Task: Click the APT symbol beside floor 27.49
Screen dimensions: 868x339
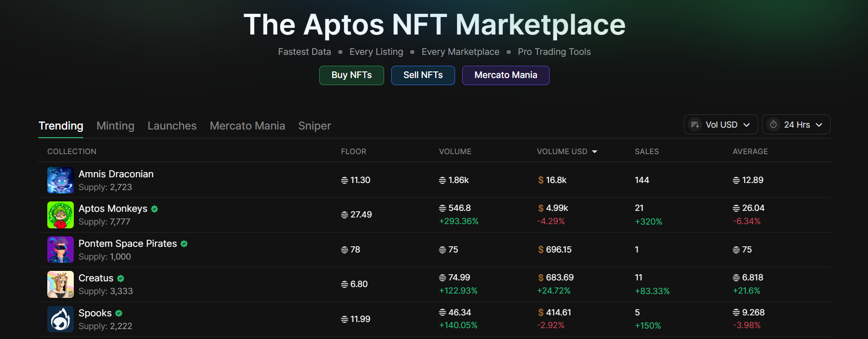Action: point(344,215)
